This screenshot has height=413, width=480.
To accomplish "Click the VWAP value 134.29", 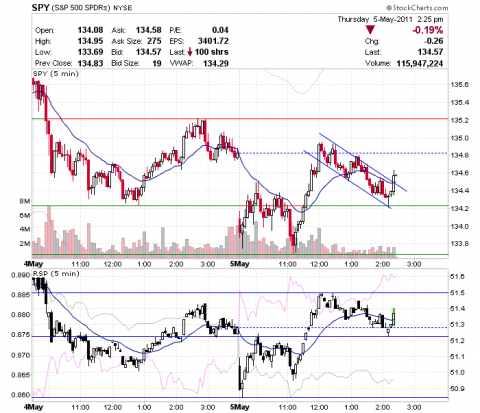I will click(x=216, y=63).
